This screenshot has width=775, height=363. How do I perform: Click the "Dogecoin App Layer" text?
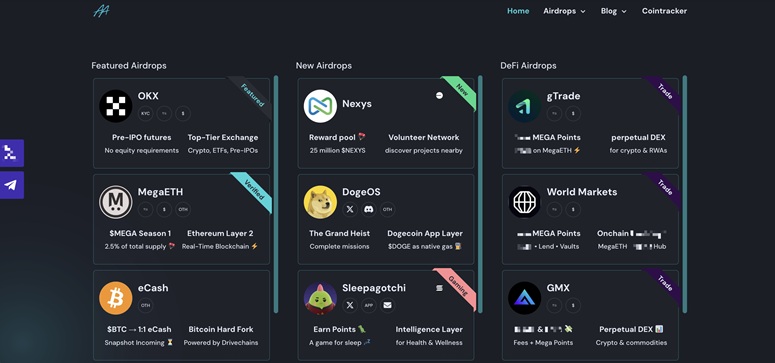point(425,233)
